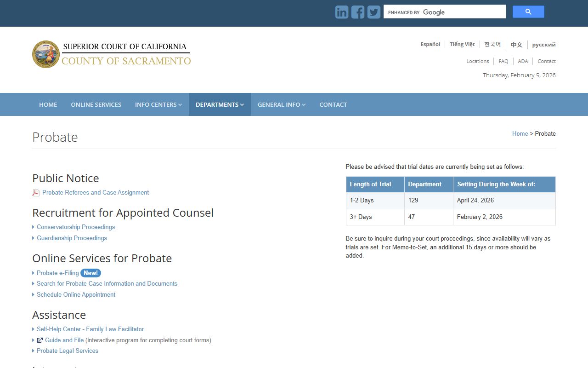Open the Conservatorship Proceedings link
Screen dimensions: 588x368
pos(76,227)
